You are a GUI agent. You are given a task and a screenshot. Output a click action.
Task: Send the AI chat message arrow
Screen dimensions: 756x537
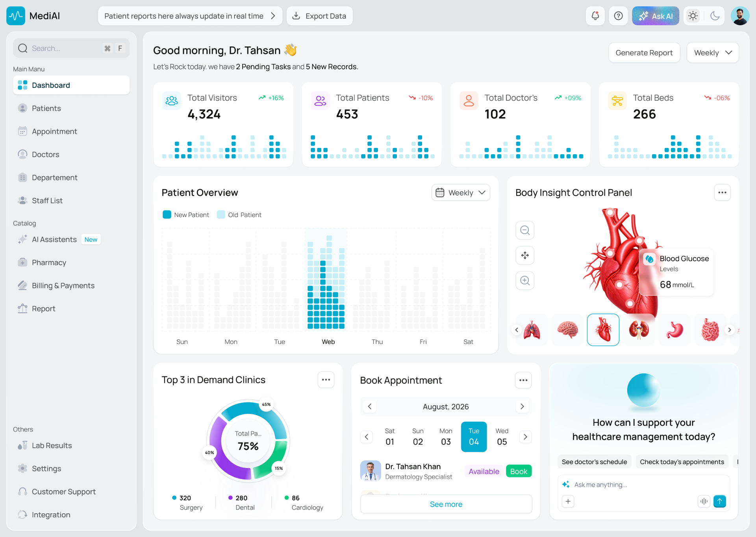click(720, 501)
